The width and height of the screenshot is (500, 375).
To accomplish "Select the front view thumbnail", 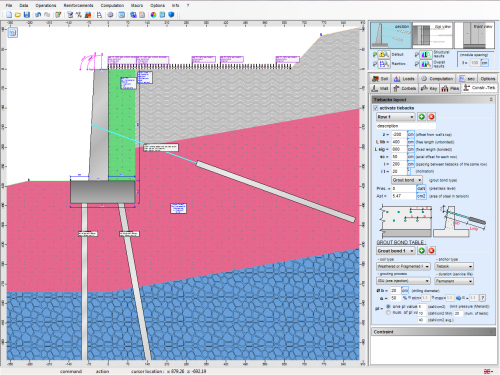I will click(475, 35).
